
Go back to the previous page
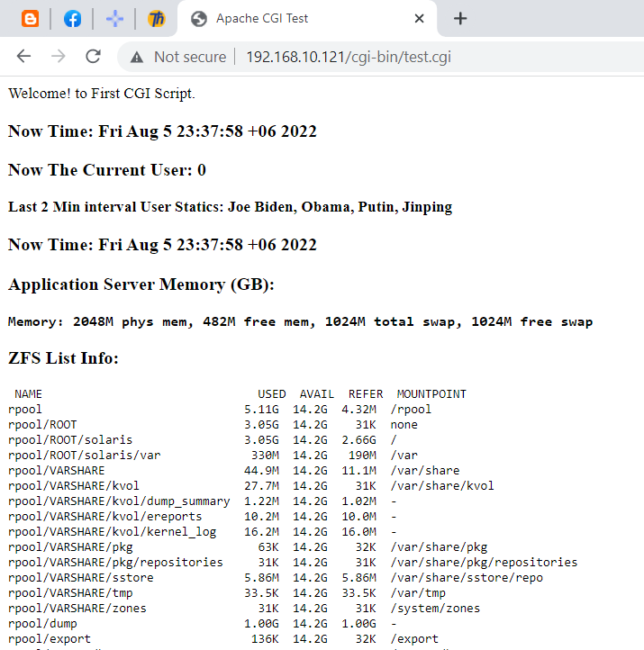24,57
